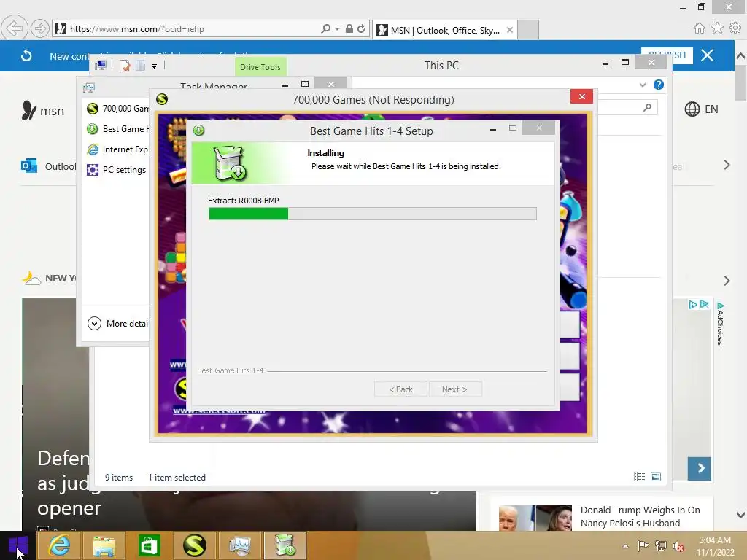Screen dimensions: 747x560
Task: Click the page scrollbar down arrow
Action: [x=740, y=515]
